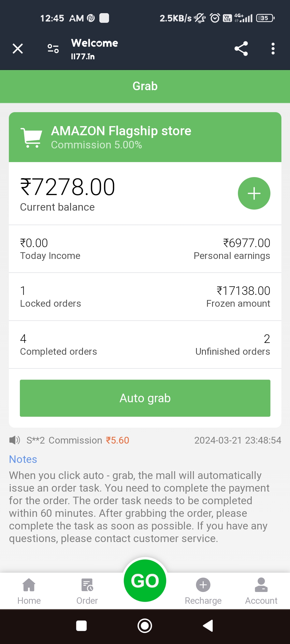Screen dimensions: 290x644
Task: Hit the round GO button
Action: pyautogui.click(x=145, y=581)
